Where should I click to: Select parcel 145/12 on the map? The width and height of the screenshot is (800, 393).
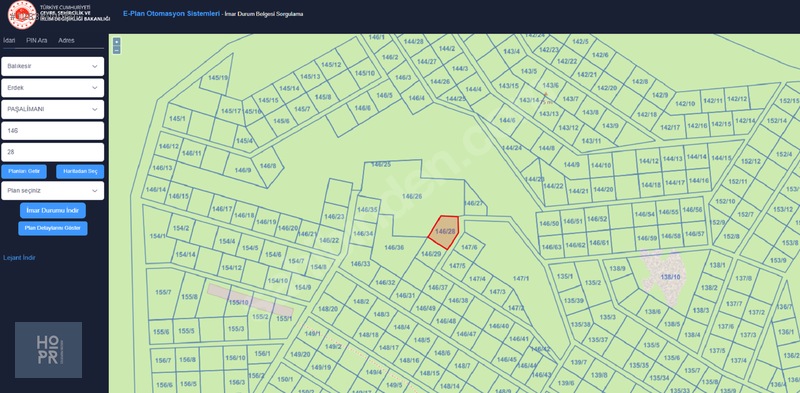332,65
